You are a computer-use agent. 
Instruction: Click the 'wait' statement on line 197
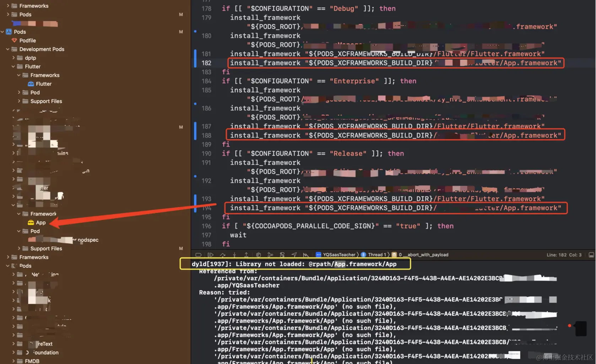tap(238, 235)
